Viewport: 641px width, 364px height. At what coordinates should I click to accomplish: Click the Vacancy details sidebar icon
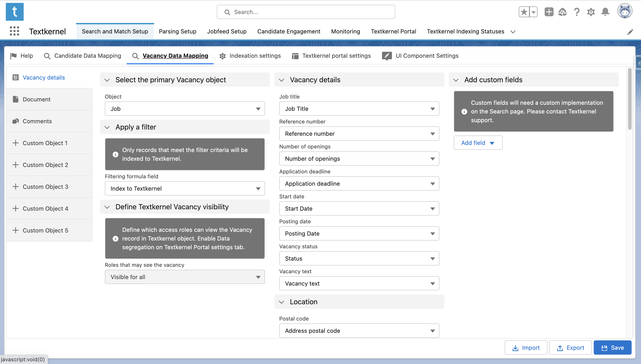(16, 78)
